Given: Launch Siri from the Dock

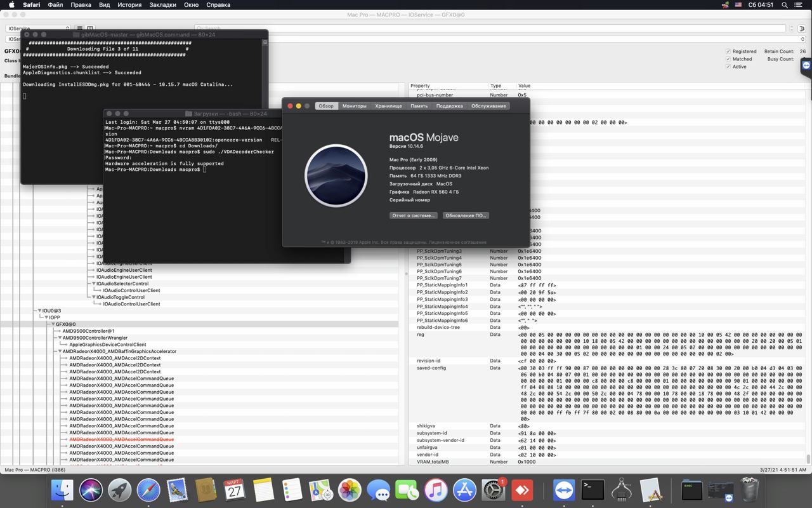Looking at the screenshot, I should point(91,490).
